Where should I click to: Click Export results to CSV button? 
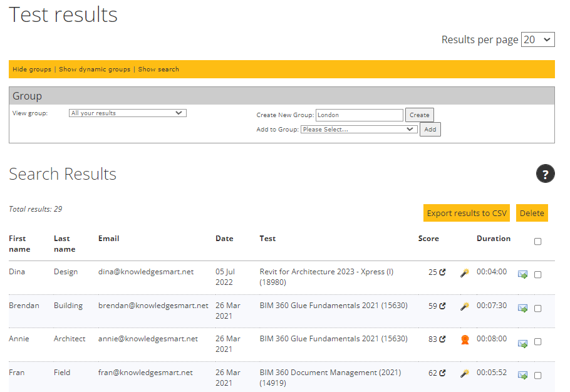(467, 213)
